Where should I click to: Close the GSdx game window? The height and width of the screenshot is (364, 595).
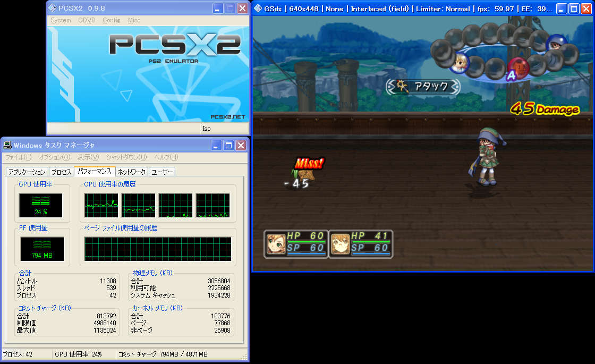pos(586,9)
